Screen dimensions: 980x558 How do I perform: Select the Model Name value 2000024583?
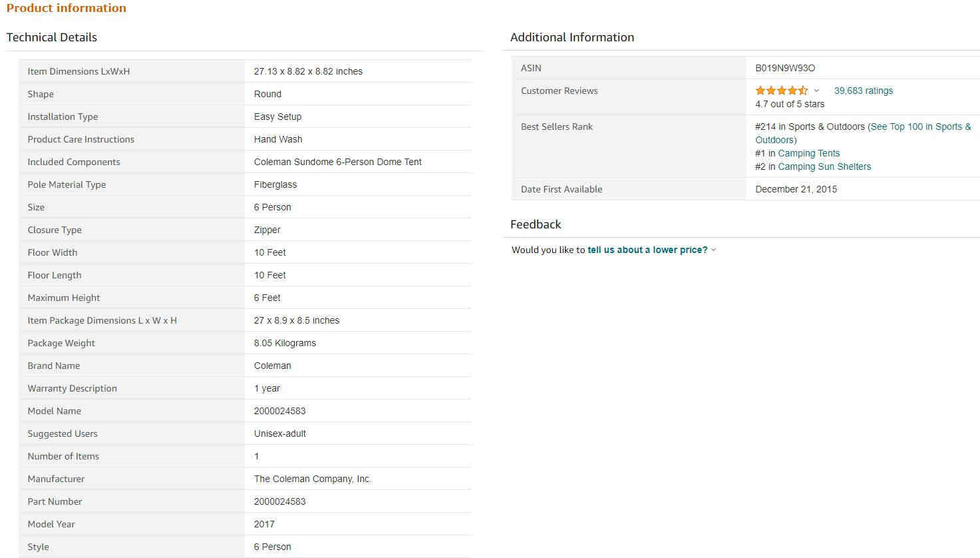[x=279, y=411]
